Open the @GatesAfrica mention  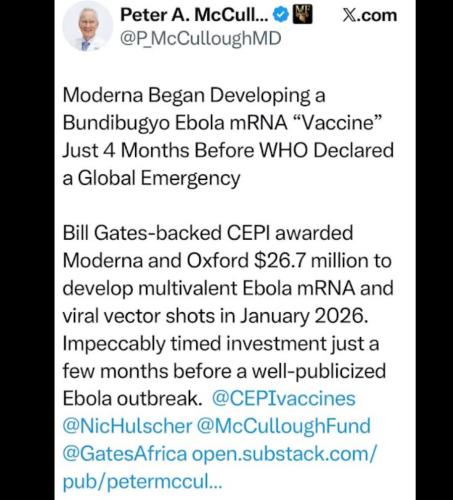[x=125, y=454]
